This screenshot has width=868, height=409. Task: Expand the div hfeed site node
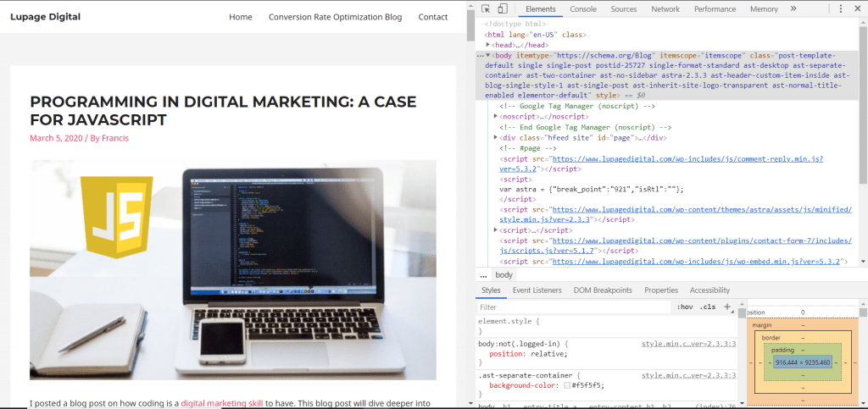tap(495, 138)
